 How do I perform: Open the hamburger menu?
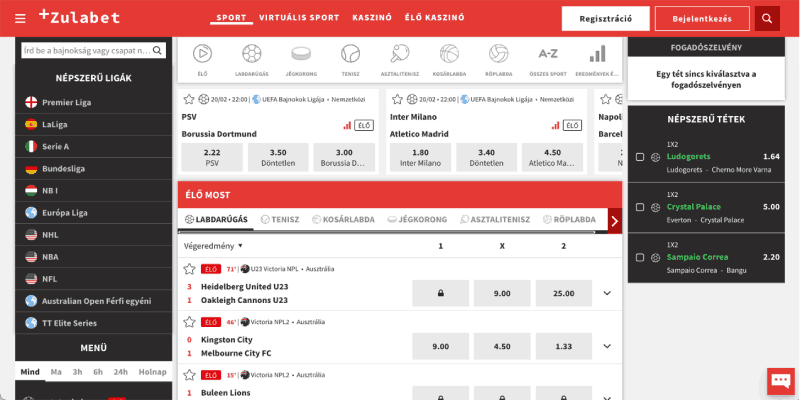click(x=20, y=19)
